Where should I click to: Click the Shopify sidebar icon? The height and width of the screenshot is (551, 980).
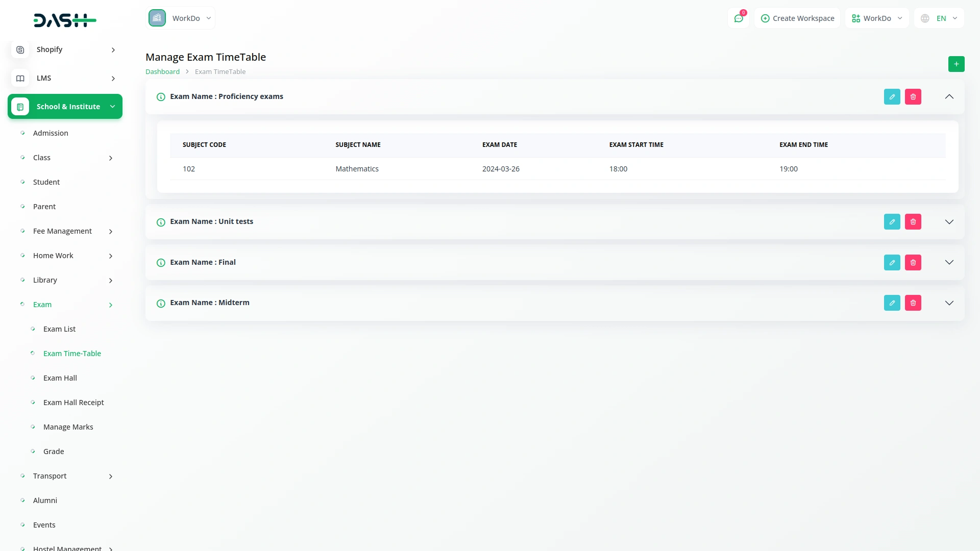pos(20,50)
